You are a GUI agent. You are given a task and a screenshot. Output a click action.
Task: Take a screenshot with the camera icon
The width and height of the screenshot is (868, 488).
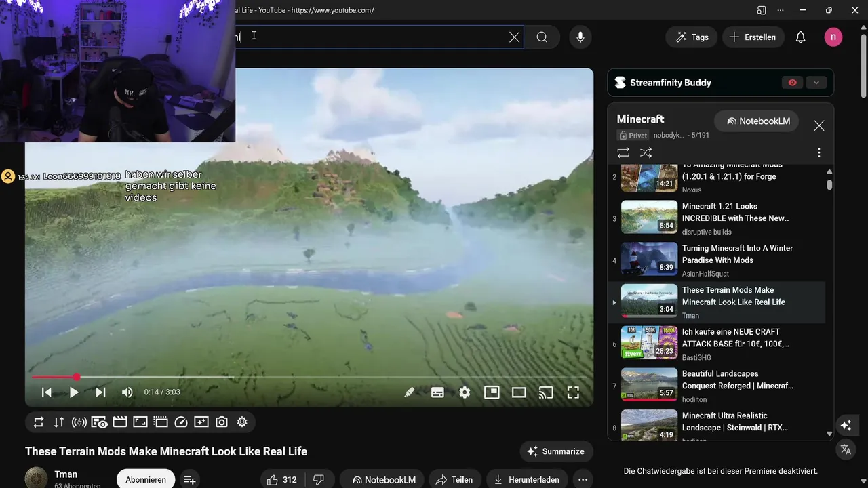click(x=222, y=422)
